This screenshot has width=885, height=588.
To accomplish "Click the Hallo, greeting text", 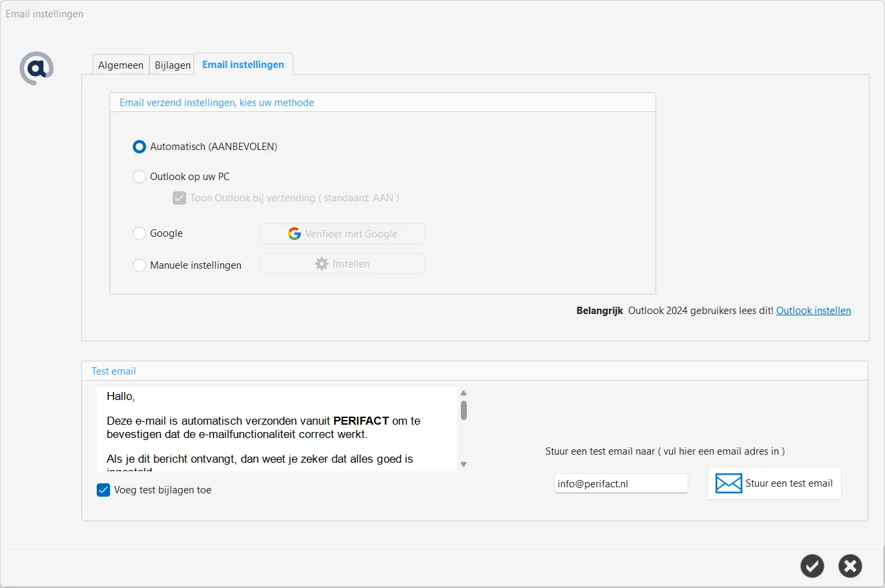I will click(121, 397).
